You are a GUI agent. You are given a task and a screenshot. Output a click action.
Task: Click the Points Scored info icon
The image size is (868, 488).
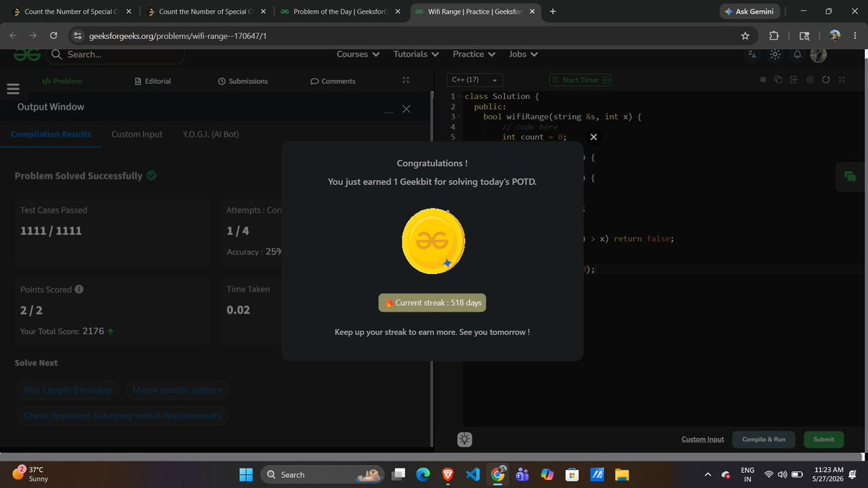tap(79, 289)
